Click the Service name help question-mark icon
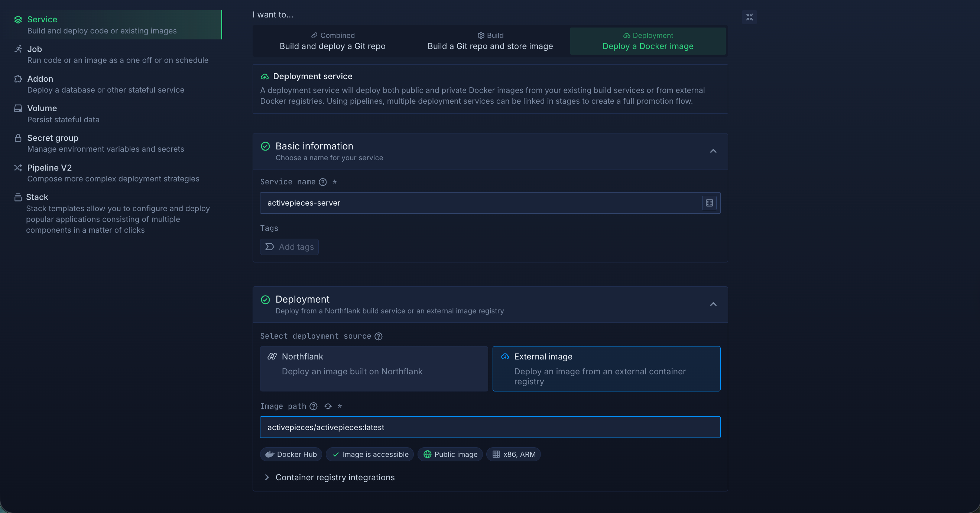980x513 pixels. (x=322, y=182)
